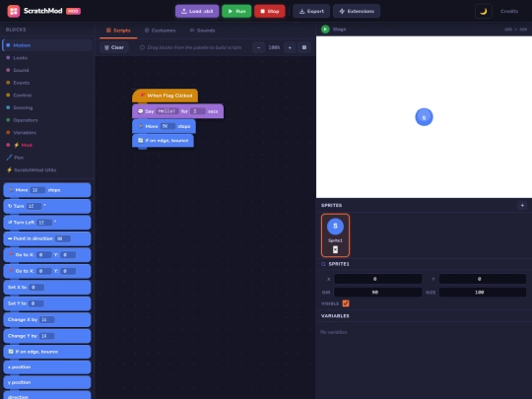
Task: Click the Hello! input in the Say block
Action: [x=166, y=111]
